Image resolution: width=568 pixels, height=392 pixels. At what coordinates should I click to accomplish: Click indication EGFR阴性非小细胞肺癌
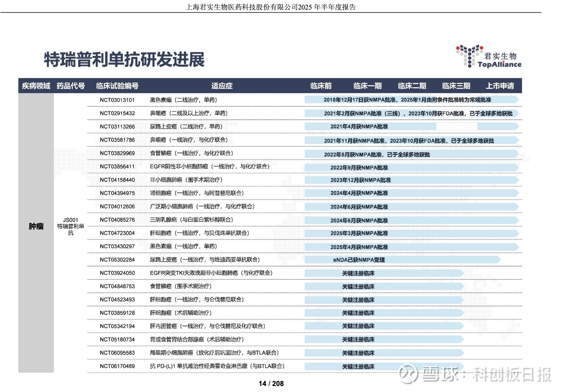tap(210, 166)
